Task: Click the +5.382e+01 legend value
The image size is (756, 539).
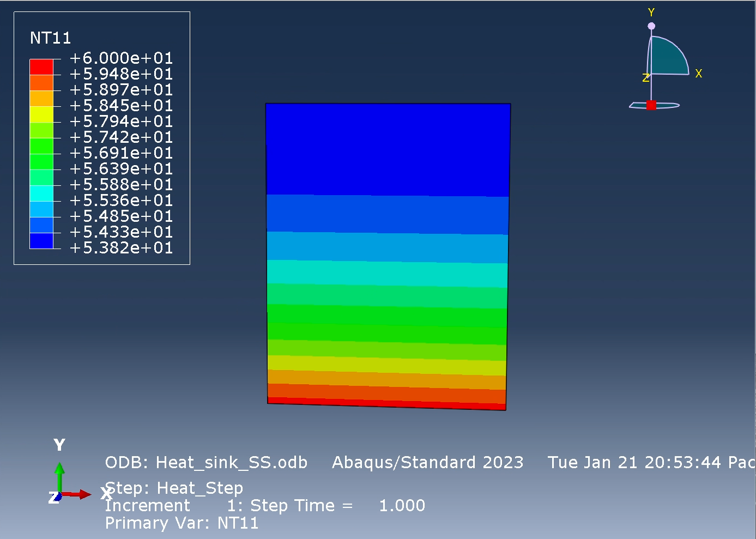Action: (120, 248)
